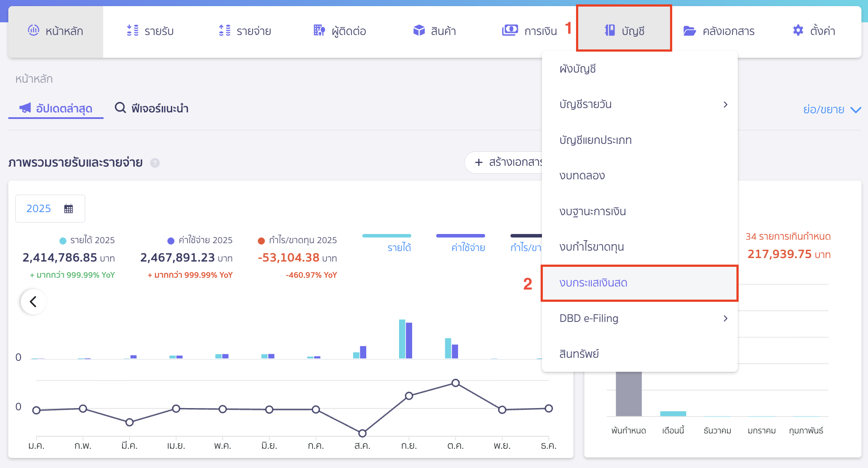Viewport: 868px width, 468px height.
Task: Click the ย่อ/ขยาย collapse dropdown
Action: [831, 109]
